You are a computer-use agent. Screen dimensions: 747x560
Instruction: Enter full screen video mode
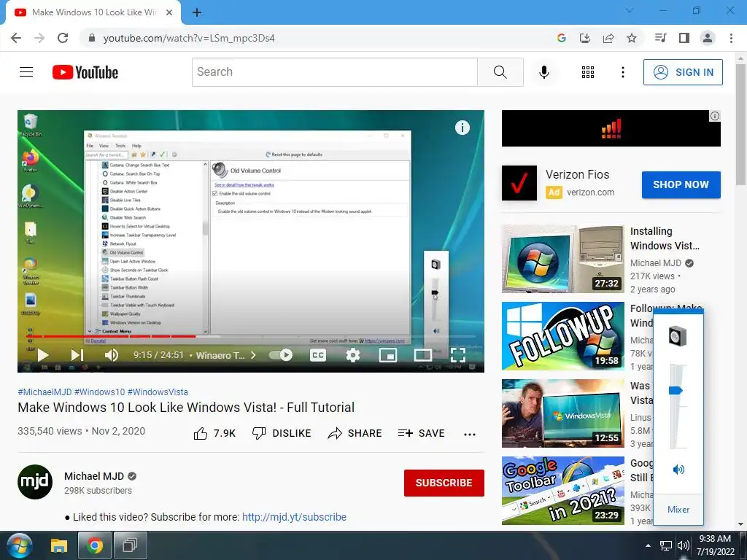tap(458, 355)
